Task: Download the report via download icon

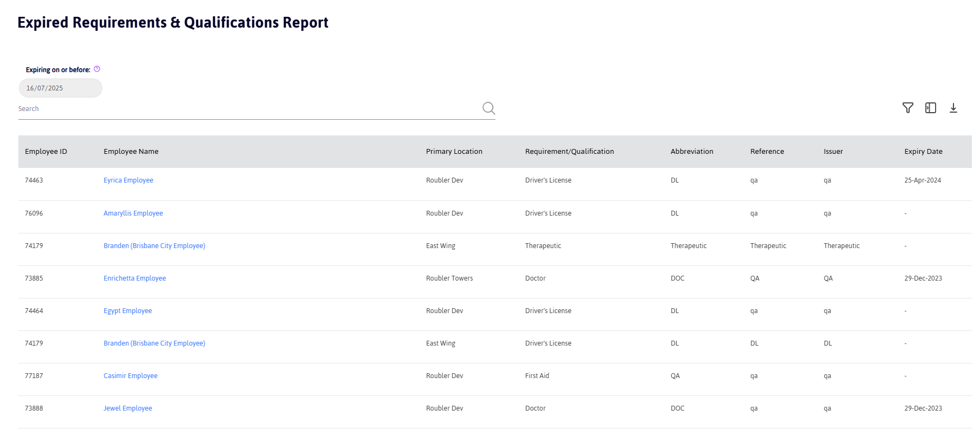Action: [x=953, y=108]
